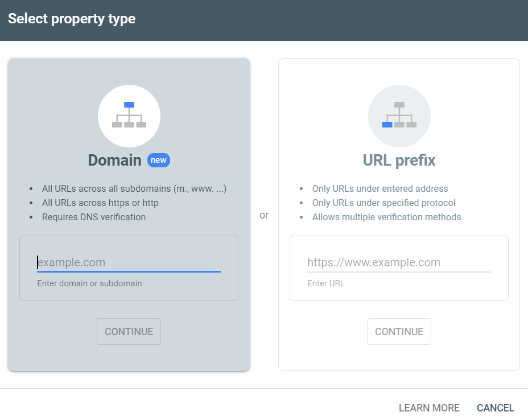Click the Domain property sitemap icon
The image size is (528, 420).
pos(129,116)
